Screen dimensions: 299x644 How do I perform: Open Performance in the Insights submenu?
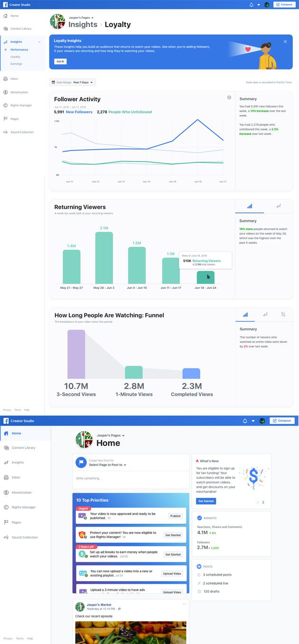19,49
